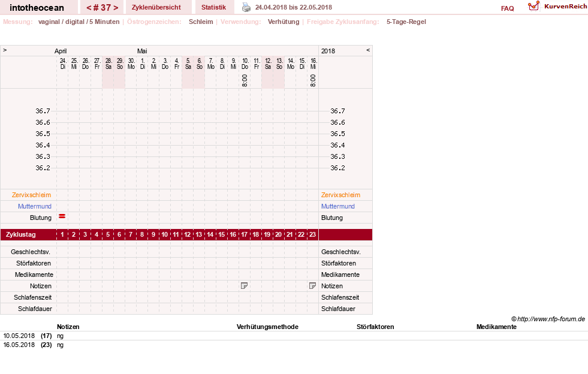Open the FAQ link
Viewport: 588px width, 374px height.
(507, 8)
